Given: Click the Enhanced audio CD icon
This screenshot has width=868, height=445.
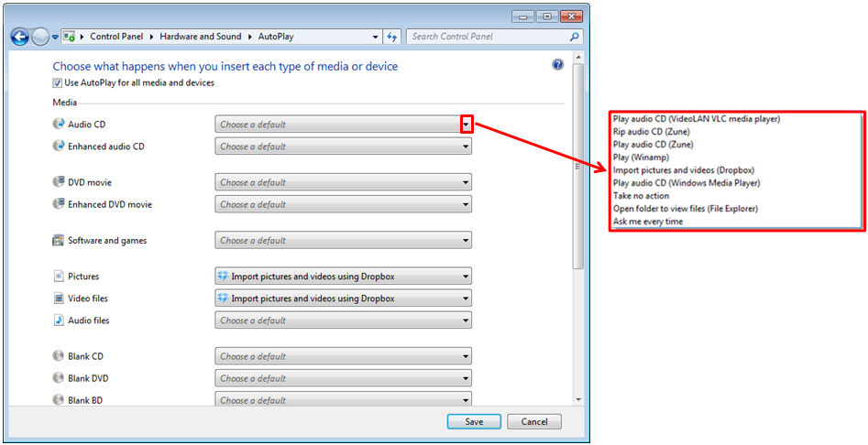Looking at the screenshot, I should pyautogui.click(x=58, y=146).
